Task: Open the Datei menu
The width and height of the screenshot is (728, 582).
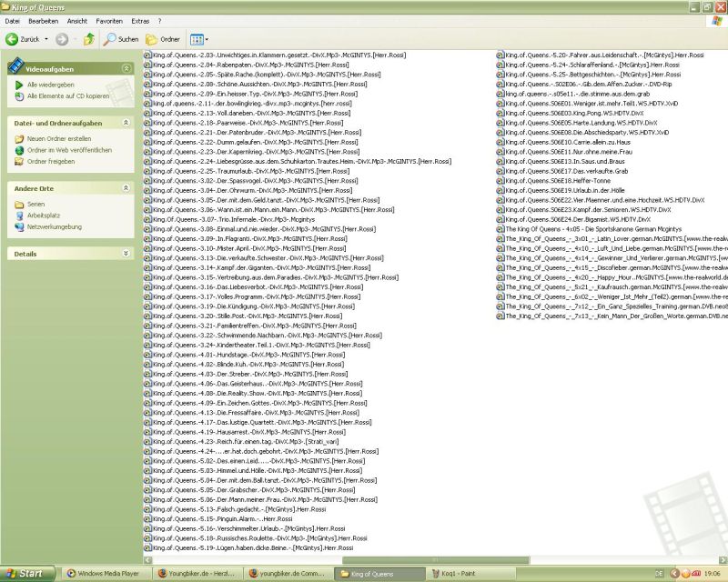Action: click(x=12, y=21)
